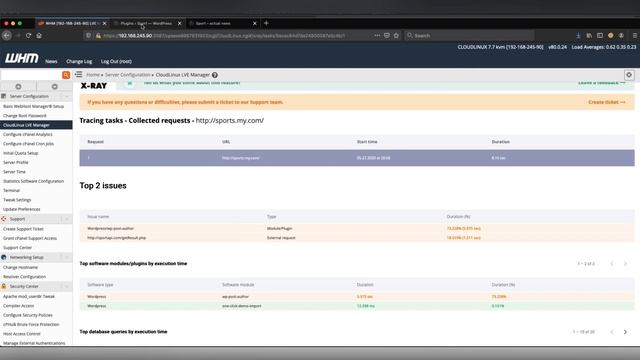Screen dimensions: 640x360
Task: Bookmark this page with the star icon
Action: click(x=396, y=36)
